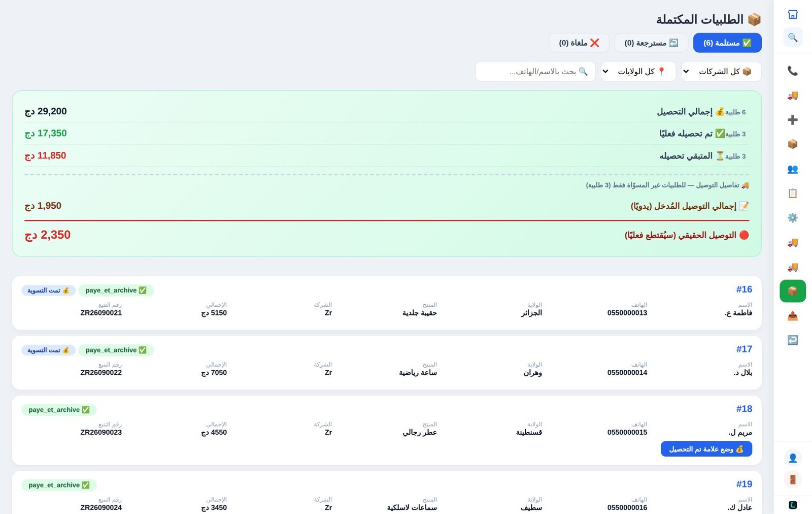Image resolution: width=812 pixels, height=514 pixels.
Task: Click the paye_et_archive badge on order #18
Action: click(59, 410)
